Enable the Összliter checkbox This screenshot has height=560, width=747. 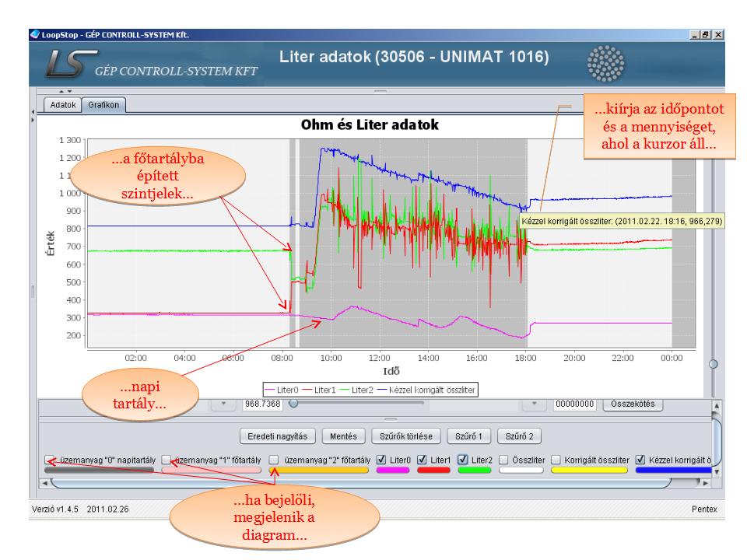[x=504, y=460]
